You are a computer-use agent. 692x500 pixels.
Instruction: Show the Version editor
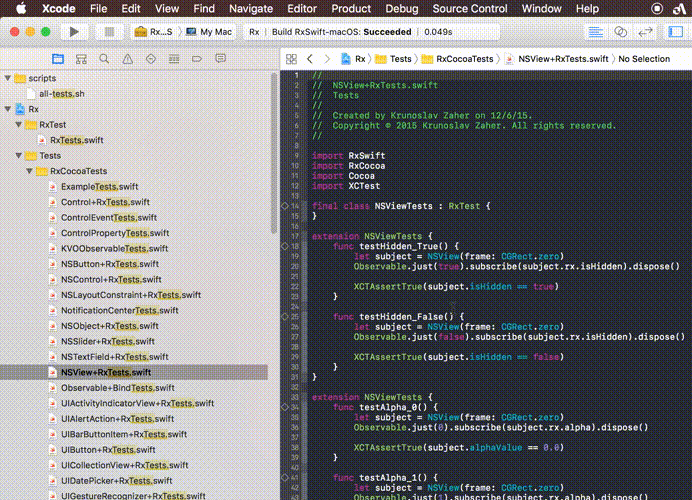[645, 32]
